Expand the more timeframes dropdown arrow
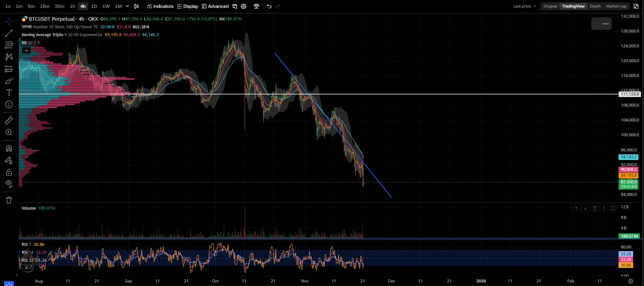This screenshot has height=286, width=644. click(127, 6)
